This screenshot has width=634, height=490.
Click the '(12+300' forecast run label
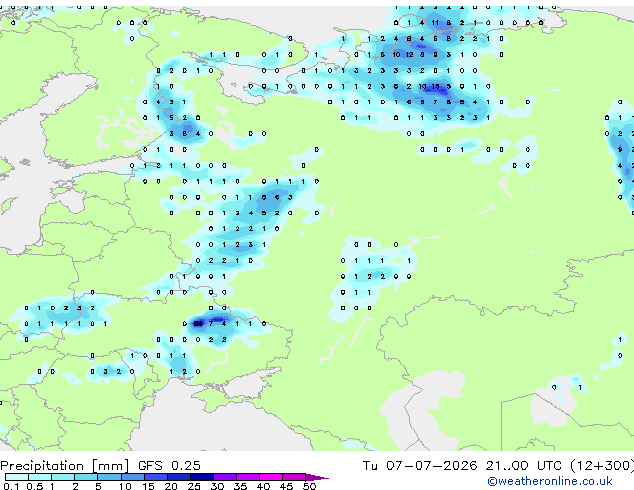point(602,466)
